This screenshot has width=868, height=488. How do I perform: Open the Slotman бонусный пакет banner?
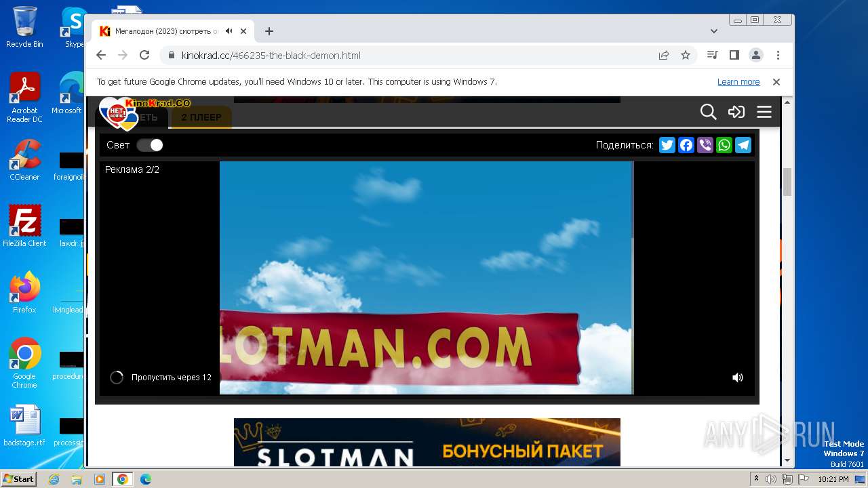427,443
